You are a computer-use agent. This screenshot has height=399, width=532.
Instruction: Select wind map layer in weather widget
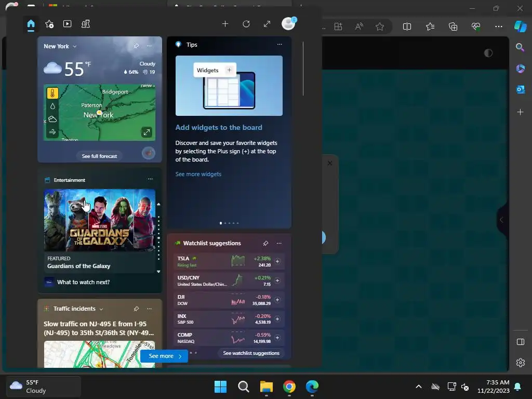click(x=52, y=132)
